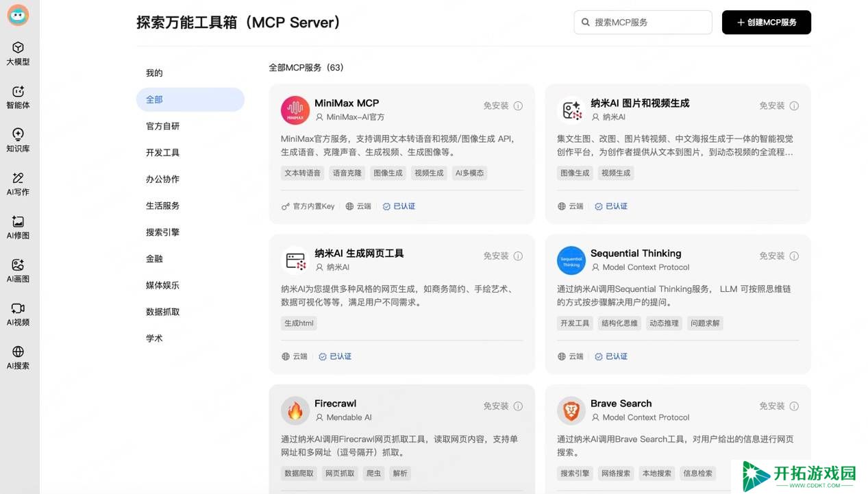Click the 动态推理 tag

click(x=665, y=323)
